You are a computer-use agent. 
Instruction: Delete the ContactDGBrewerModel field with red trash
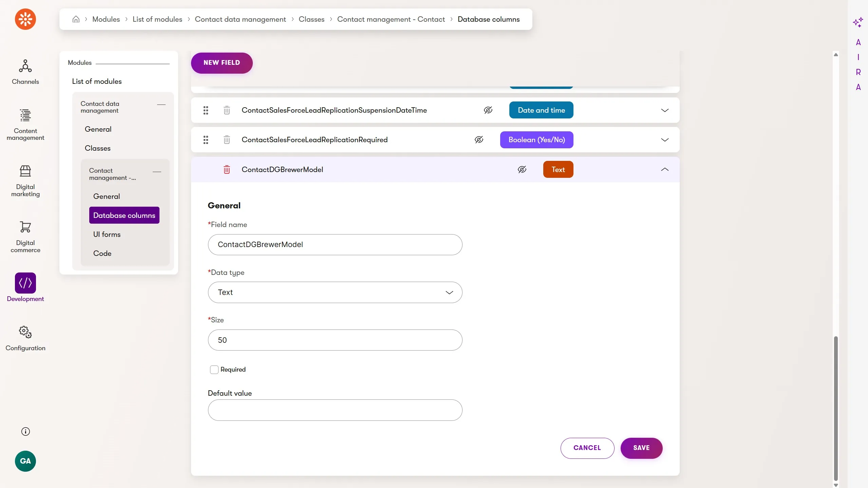tap(227, 169)
